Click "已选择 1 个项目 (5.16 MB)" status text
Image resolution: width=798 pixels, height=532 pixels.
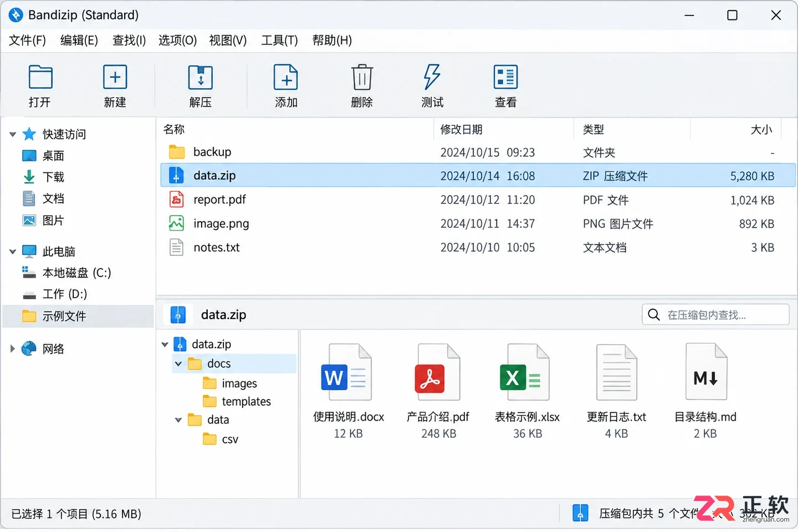(x=76, y=514)
